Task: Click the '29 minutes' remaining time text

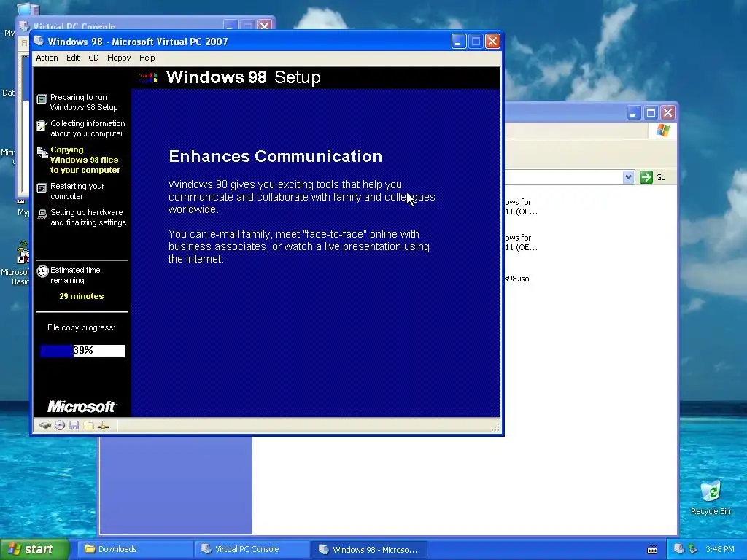Action: (x=82, y=296)
